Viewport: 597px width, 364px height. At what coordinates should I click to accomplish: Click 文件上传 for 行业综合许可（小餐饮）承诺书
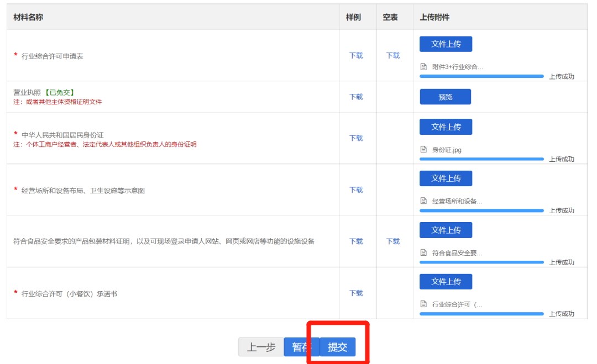[446, 282]
